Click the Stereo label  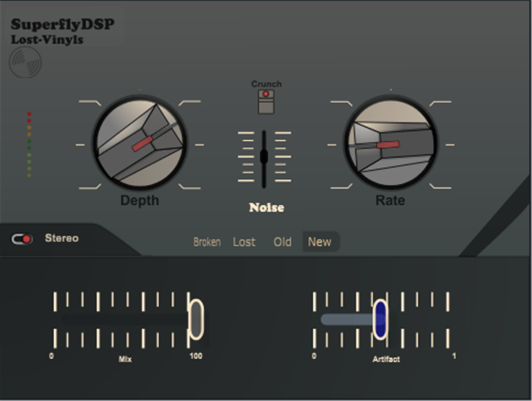(x=61, y=238)
